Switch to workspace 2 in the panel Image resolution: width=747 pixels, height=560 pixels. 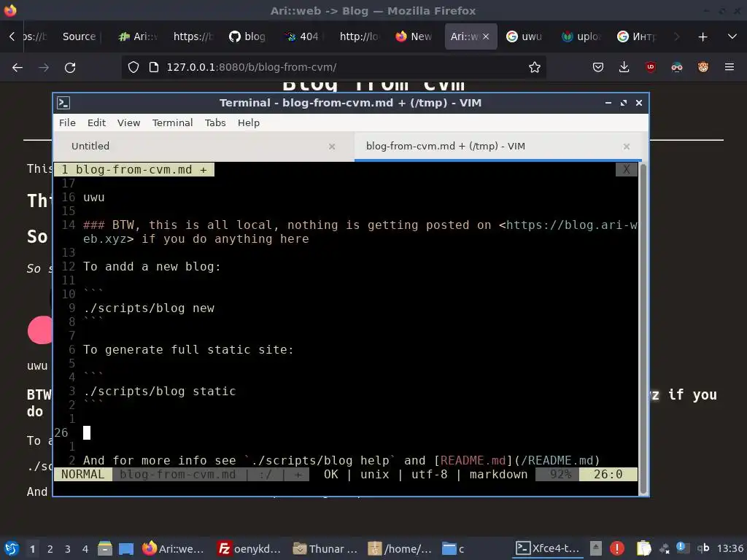pyautogui.click(x=50, y=549)
